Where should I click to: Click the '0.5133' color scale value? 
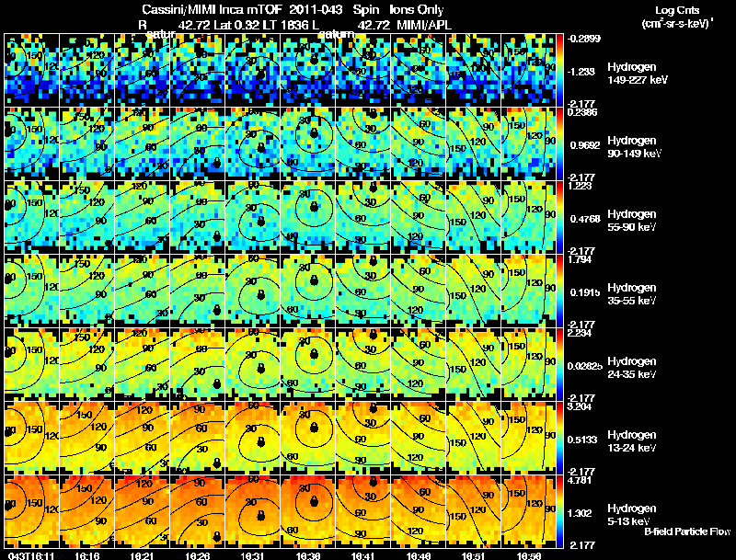point(582,440)
